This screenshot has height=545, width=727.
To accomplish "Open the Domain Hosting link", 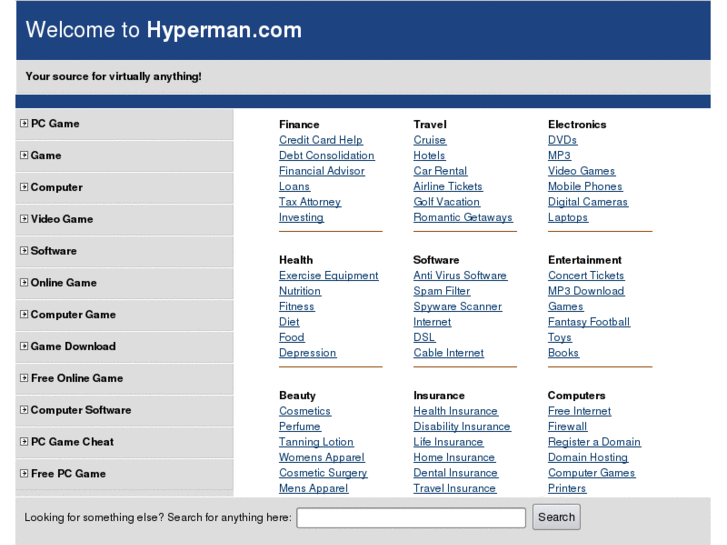I will tap(588, 457).
